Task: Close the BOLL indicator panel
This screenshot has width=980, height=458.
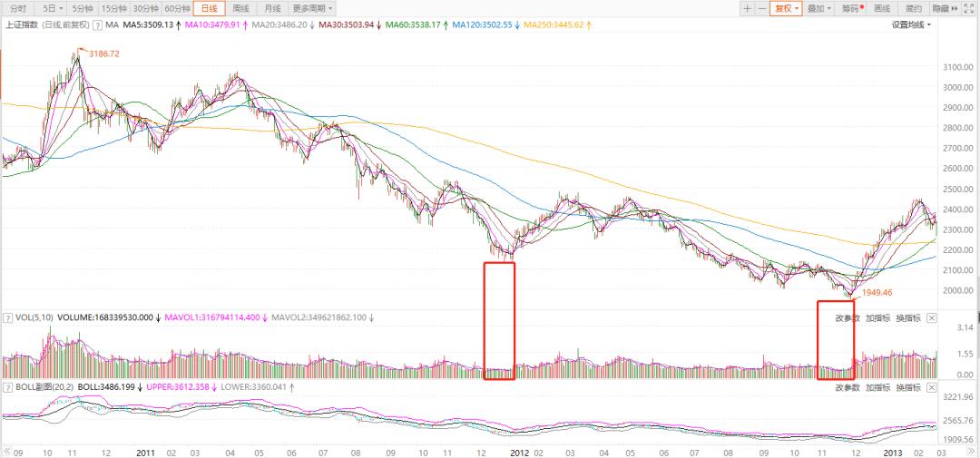Action: pyautogui.click(x=931, y=387)
